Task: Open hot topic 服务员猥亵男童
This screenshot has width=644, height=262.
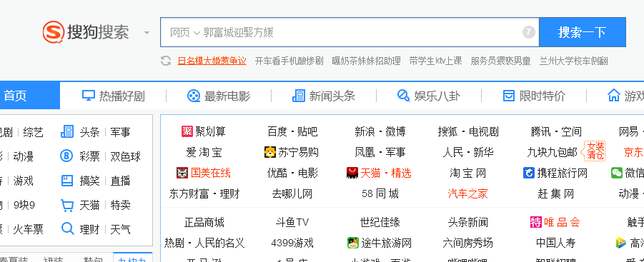Action: point(500,61)
